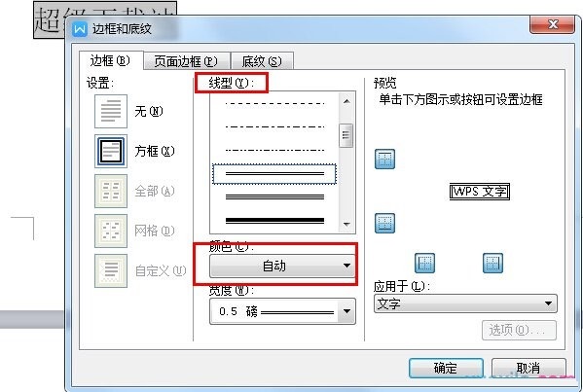Select the 方框 (Box) border setting icon
Image resolution: width=583 pixels, height=392 pixels.
(111, 151)
